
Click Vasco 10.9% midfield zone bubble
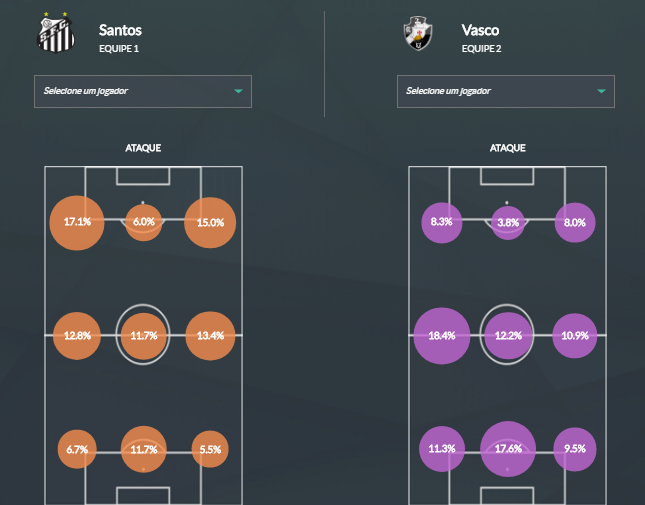pos(575,335)
